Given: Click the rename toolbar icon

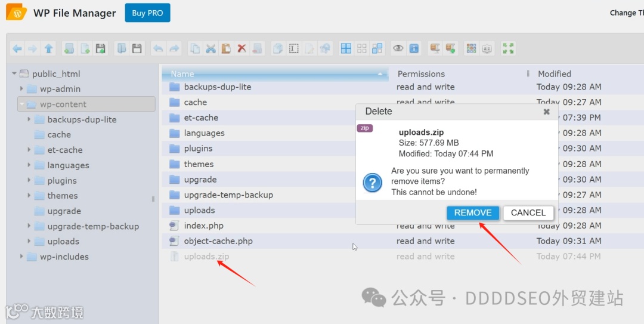Looking at the screenshot, I should [293, 48].
